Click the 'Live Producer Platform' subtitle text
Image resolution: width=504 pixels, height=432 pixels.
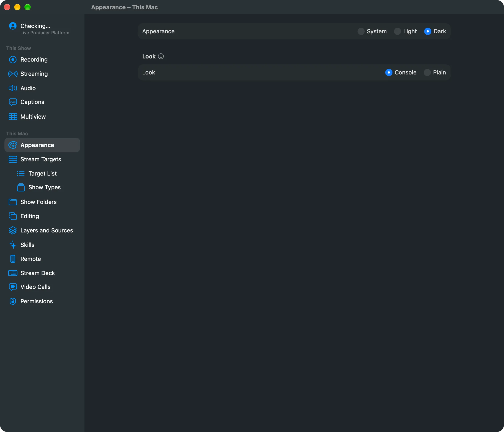pos(45,33)
